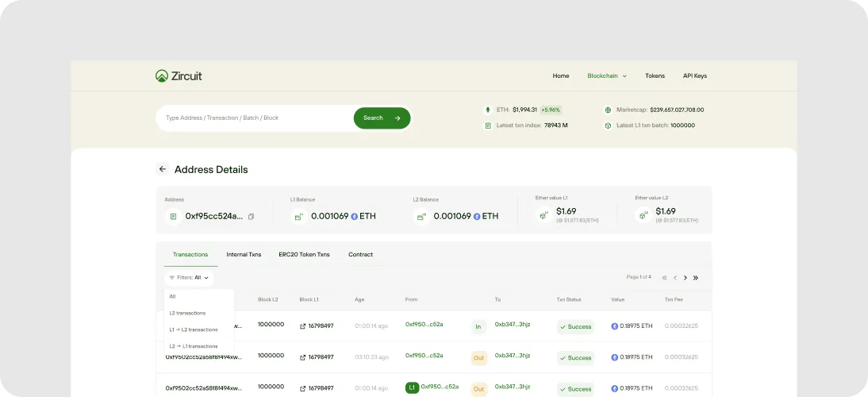Open From address in the 03:10:23 ago row

pyautogui.click(x=424, y=356)
